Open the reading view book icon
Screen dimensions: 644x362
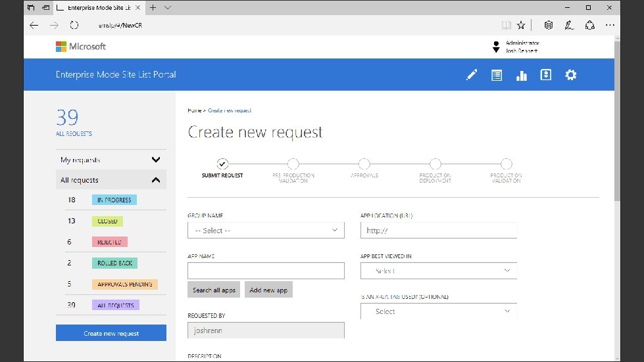507,26
